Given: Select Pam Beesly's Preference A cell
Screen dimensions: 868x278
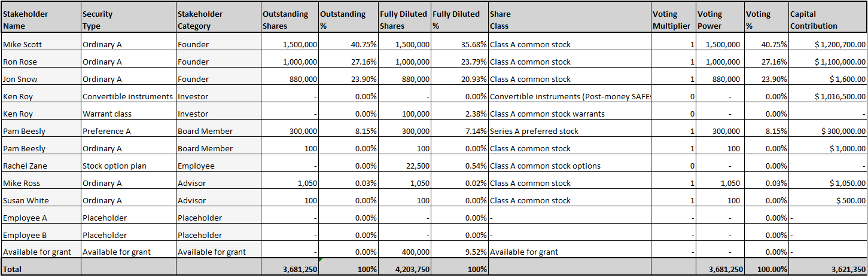Looking at the screenshot, I should pyautogui.click(x=128, y=131).
